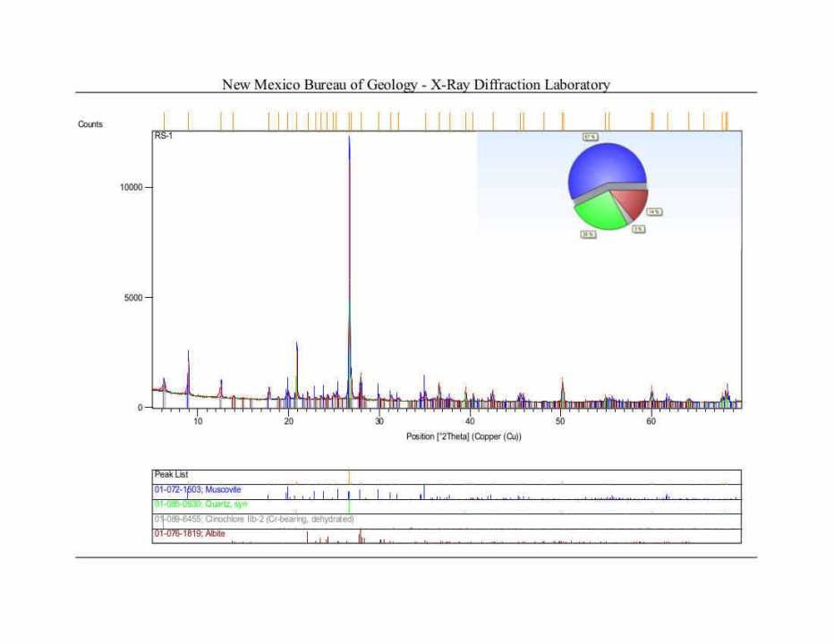Click the '30' tick on the x-axis
The image size is (834, 644).
379,421
